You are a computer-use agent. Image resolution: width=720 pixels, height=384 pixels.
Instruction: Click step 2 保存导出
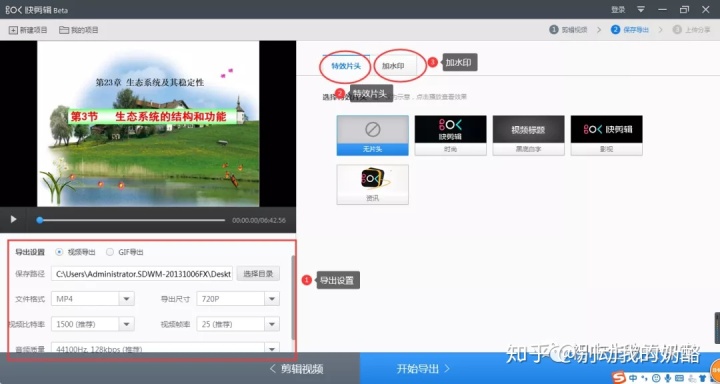point(630,30)
